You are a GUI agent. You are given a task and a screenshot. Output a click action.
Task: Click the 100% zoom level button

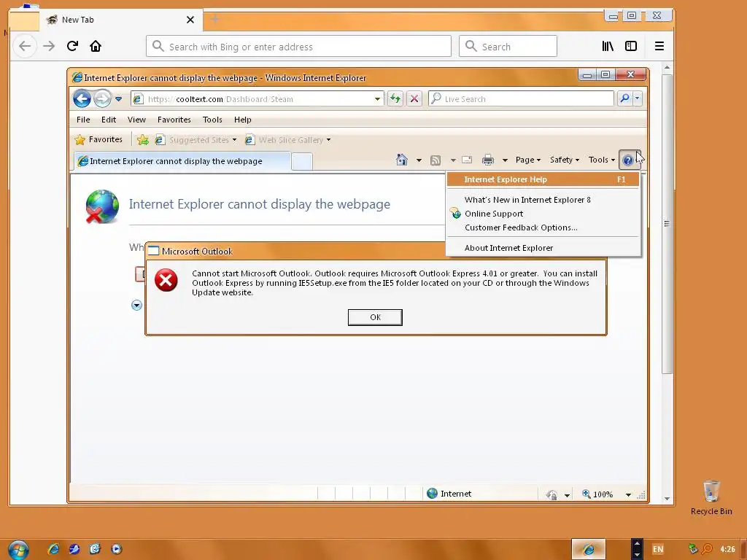[598, 494]
